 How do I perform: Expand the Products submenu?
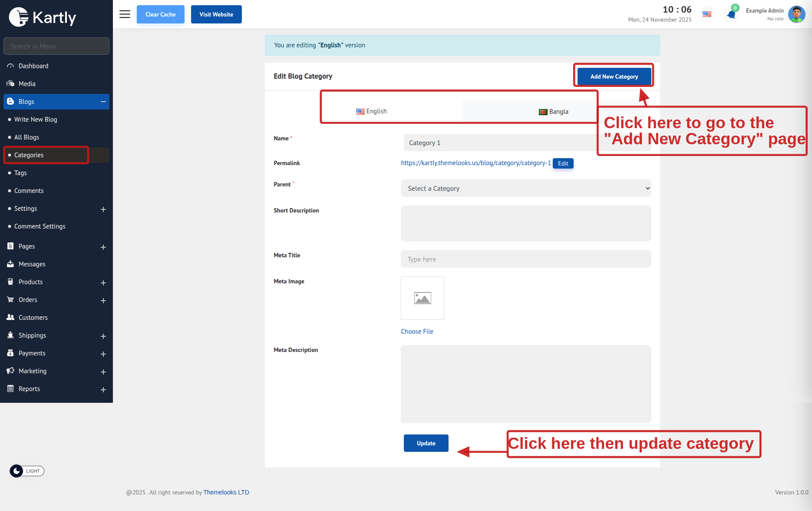coord(103,282)
